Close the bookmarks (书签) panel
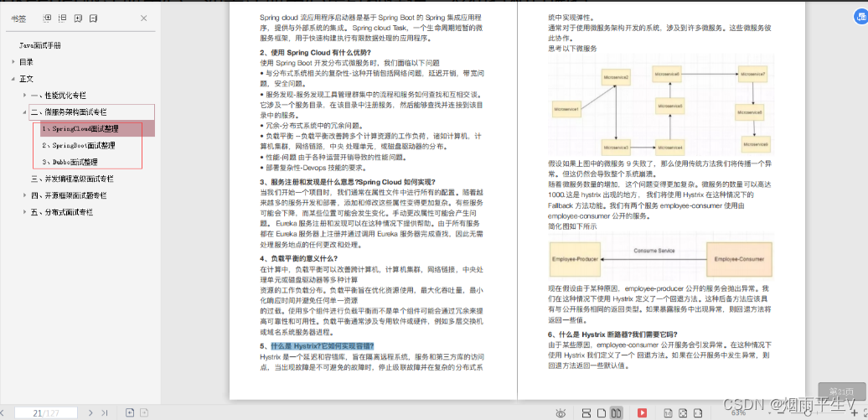 [x=144, y=18]
